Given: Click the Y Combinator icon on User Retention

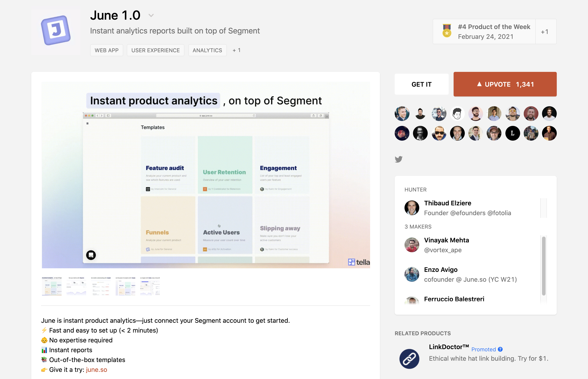Looking at the screenshot, I should pos(205,189).
